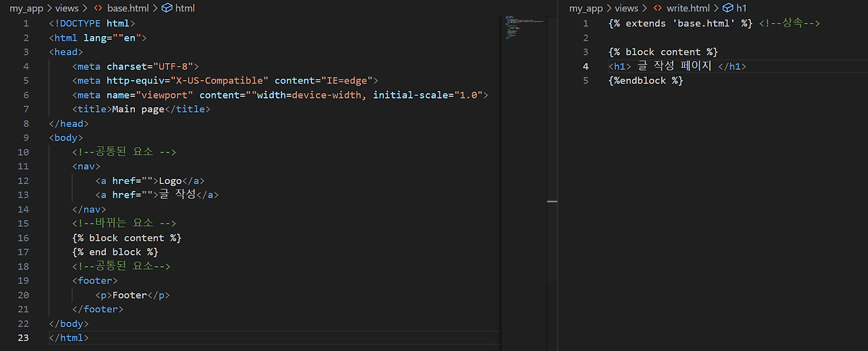Viewport: 868px width, 351px height.
Task: Click the scrollbar marker in left editor
Action: 552,202
